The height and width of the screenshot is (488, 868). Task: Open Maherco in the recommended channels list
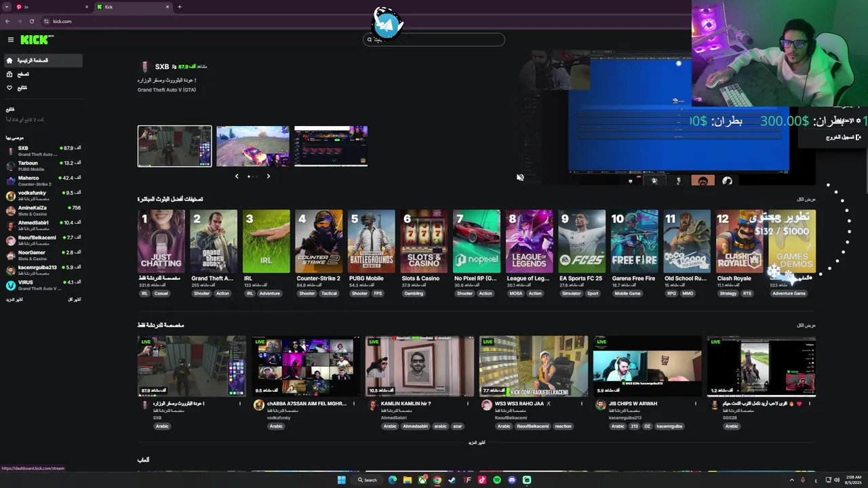[x=43, y=181]
